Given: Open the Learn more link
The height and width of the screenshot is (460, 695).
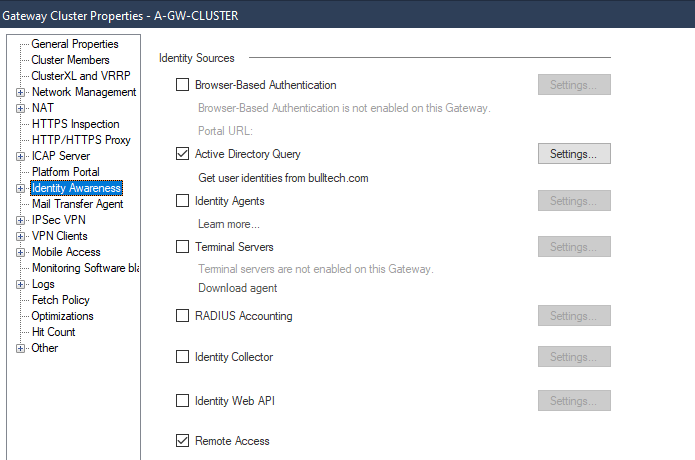Looking at the screenshot, I should coord(229,224).
